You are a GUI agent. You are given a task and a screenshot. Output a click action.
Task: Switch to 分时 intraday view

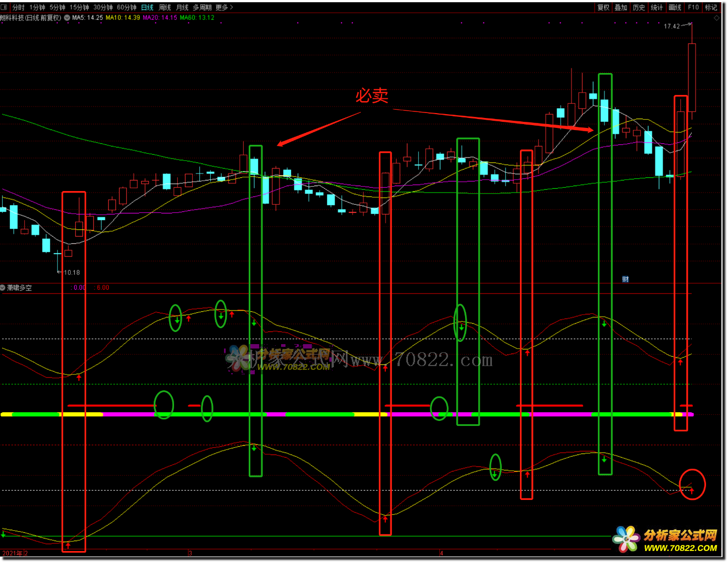[x=18, y=8]
